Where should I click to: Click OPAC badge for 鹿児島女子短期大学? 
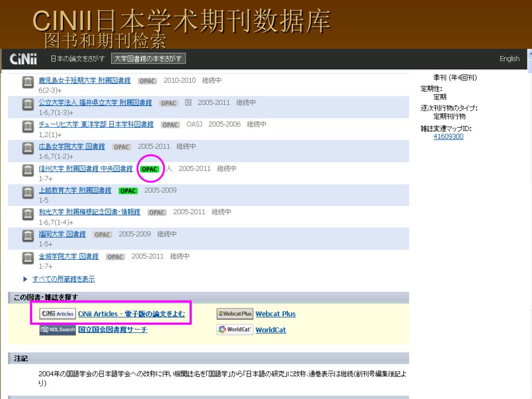pos(147,81)
